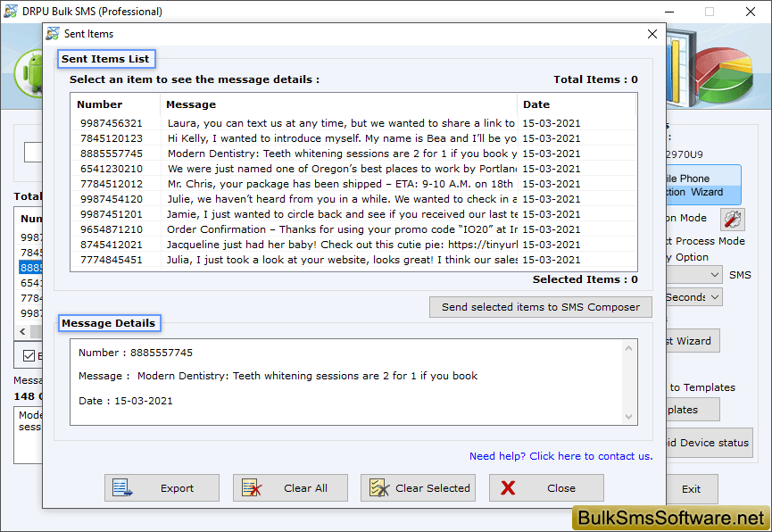Image resolution: width=772 pixels, height=532 pixels.
Task: Click the red X Close button
Action: (546, 487)
